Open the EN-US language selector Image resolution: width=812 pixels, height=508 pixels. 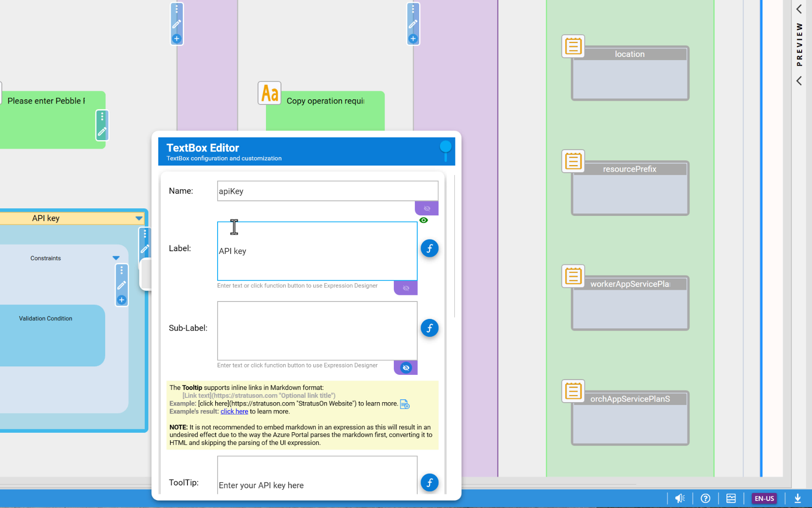(x=764, y=499)
